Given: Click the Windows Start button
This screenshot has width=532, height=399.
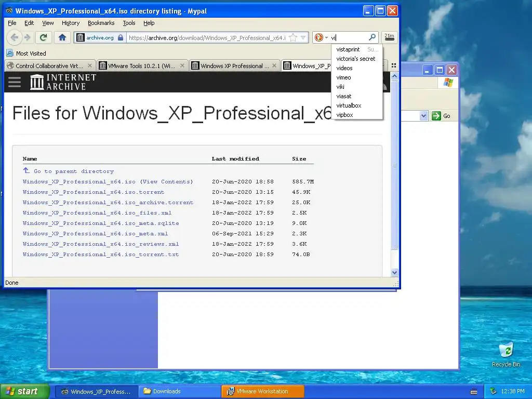Looking at the screenshot, I should click(24, 391).
